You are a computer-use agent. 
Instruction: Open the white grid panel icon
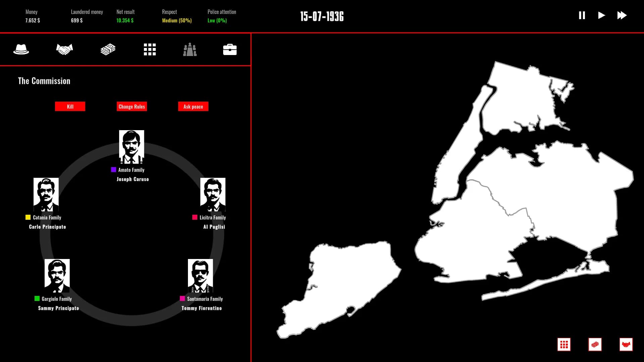coord(150,49)
